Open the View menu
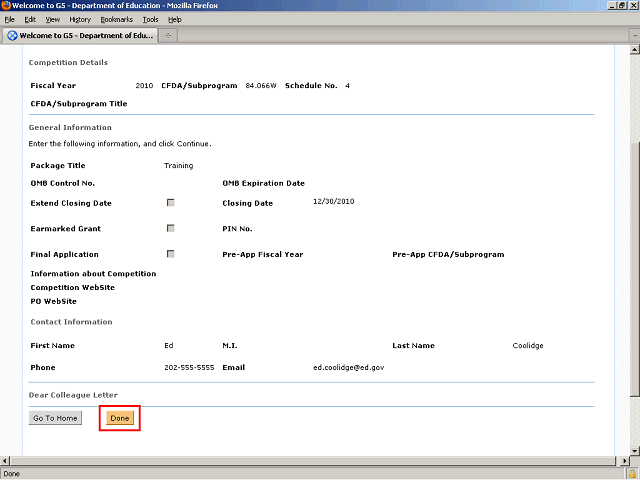Screen dimensions: 640x480 click(53, 19)
